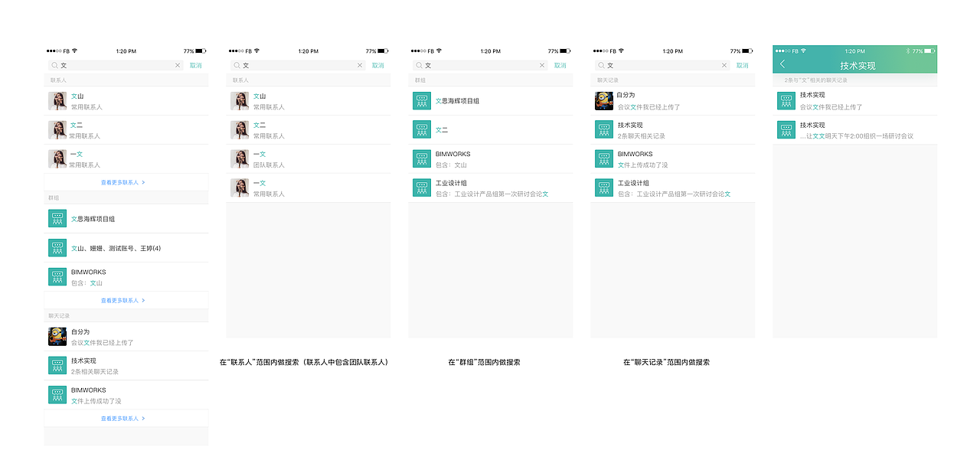This screenshot has width=980, height=473.
Task: Tap 取消 to cancel the group search
Action: point(560,65)
